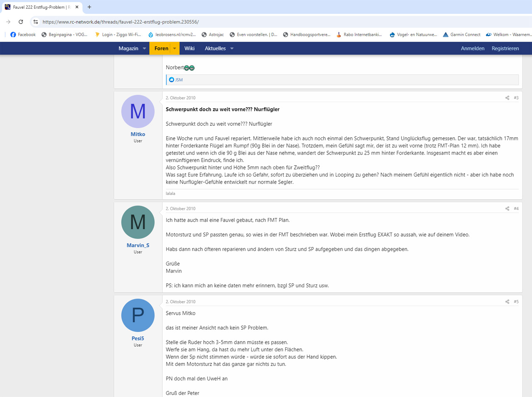Image resolution: width=532 pixels, height=397 pixels.
Task: Open site information icon in address bar
Action: (36, 22)
